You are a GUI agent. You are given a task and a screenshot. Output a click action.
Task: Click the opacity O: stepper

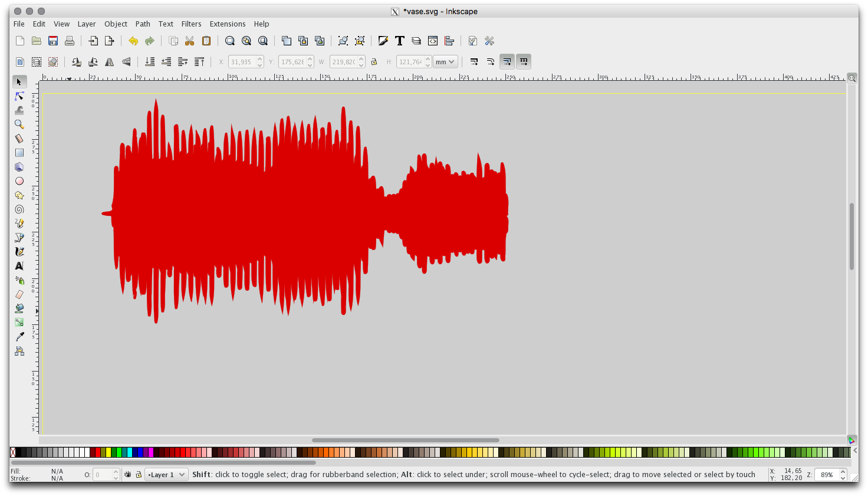click(x=116, y=474)
